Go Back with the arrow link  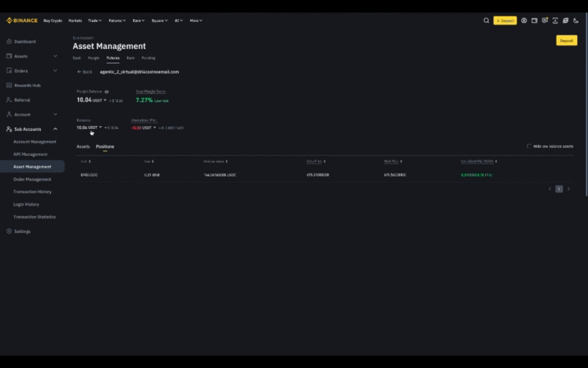click(85, 72)
